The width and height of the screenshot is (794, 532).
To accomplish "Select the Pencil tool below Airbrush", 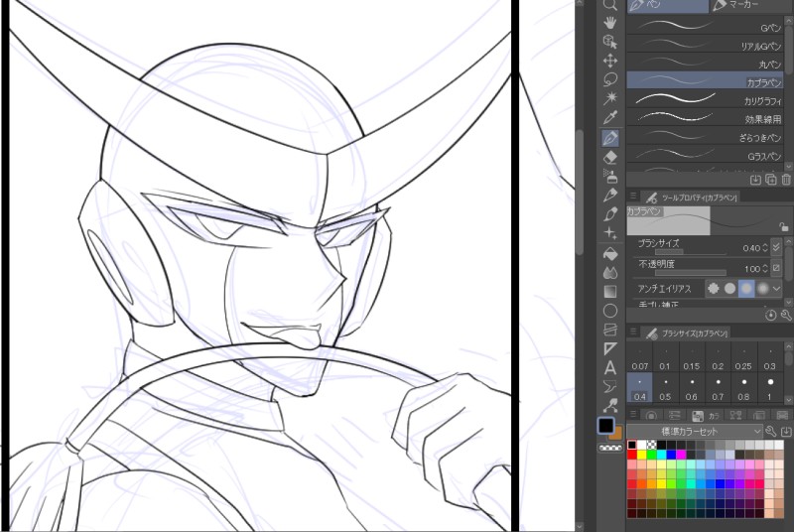I will pyautogui.click(x=610, y=195).
